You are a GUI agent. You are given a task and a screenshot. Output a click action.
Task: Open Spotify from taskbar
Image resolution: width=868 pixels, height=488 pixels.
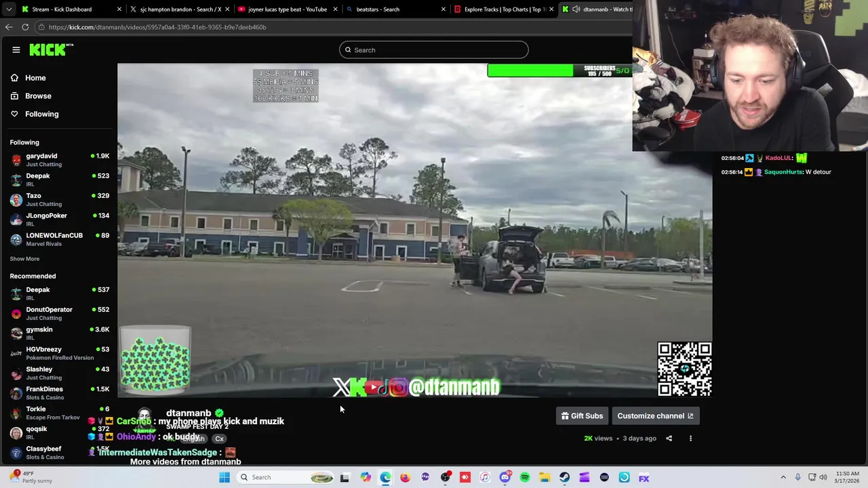coord(525,478)
